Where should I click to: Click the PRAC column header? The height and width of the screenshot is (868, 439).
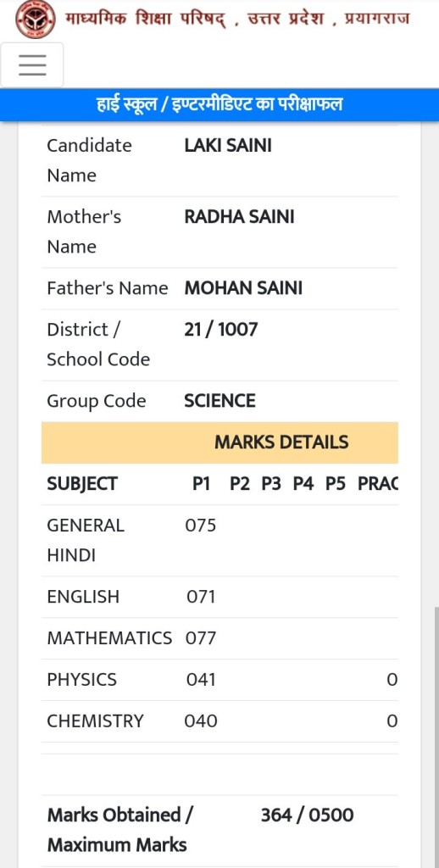click(x=377, y=484)
